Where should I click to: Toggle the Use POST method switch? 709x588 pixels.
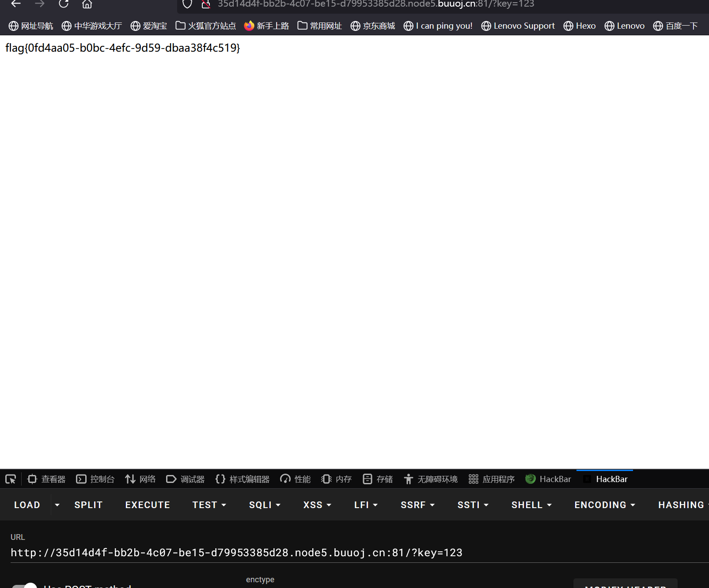point(25,585)
